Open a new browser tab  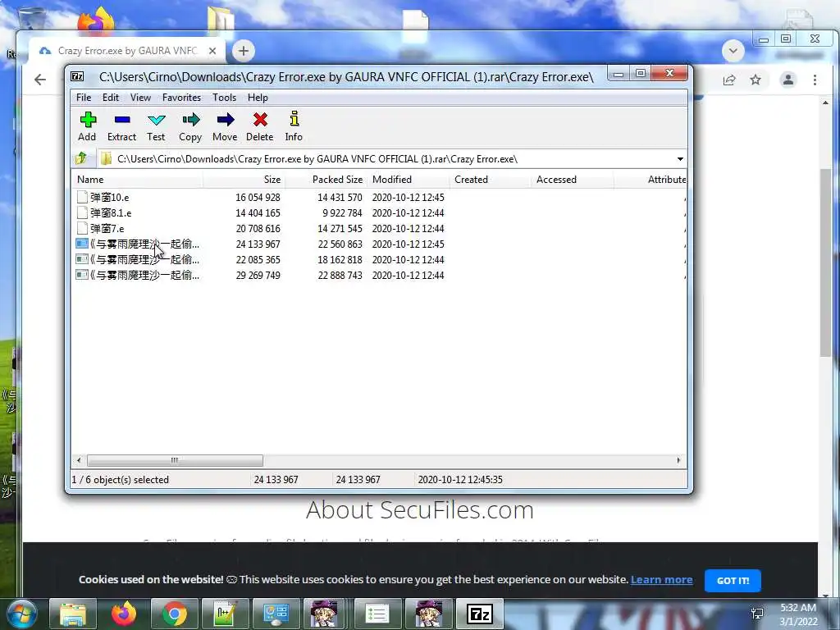243,51
